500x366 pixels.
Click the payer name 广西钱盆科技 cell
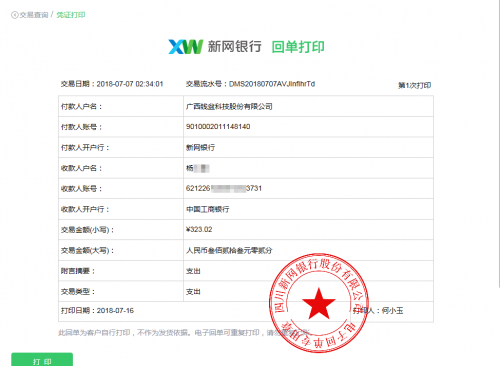(308, 106)
